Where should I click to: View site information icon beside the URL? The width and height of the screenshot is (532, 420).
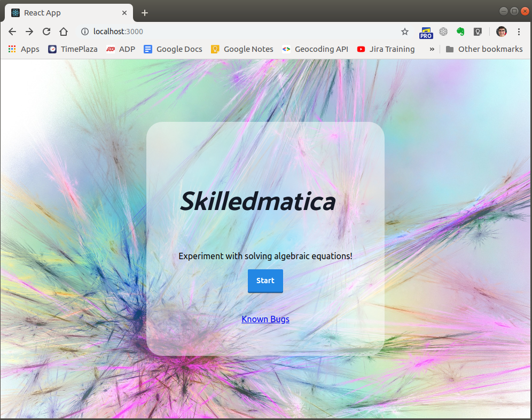point(84,32)
